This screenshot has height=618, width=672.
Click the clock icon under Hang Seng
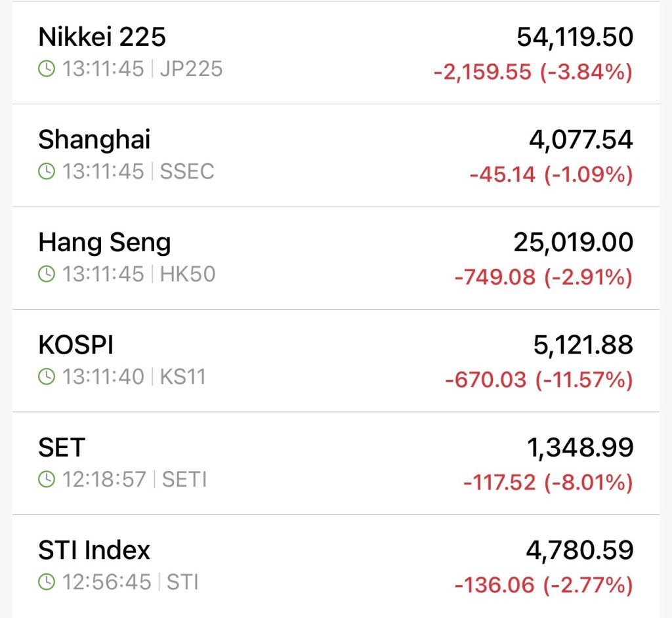47,274
